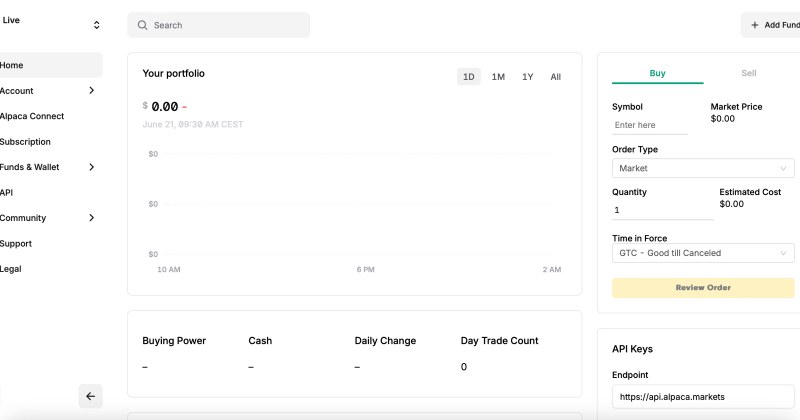The width and height of the screenshot is (800, 420).
Task: Open the Time in Force dropdown
Action: tap(703, 253)
